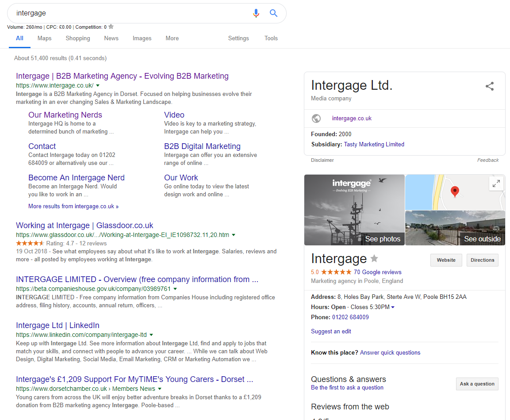Click the globe icon beside intergage.co.uk
The width and height of the screenshot is (510, 420).
(x=316, y=118)
